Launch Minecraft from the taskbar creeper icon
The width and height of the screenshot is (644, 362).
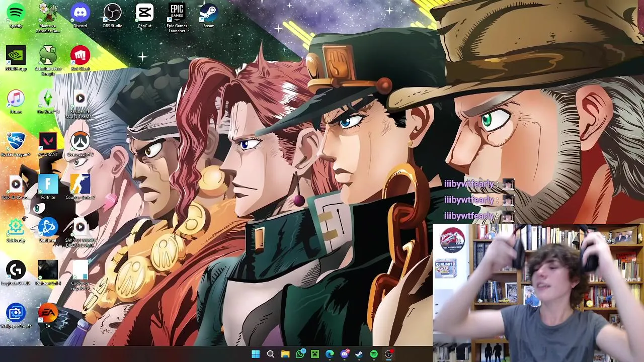pyautogui.click(x=315, y=354)
